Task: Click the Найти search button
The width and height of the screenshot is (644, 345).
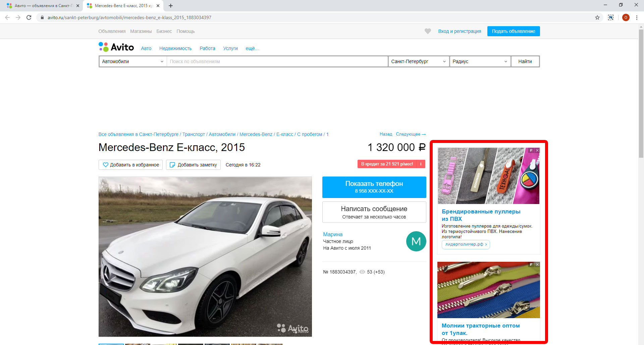Action: pyautogui.click(x=525, y=61)
